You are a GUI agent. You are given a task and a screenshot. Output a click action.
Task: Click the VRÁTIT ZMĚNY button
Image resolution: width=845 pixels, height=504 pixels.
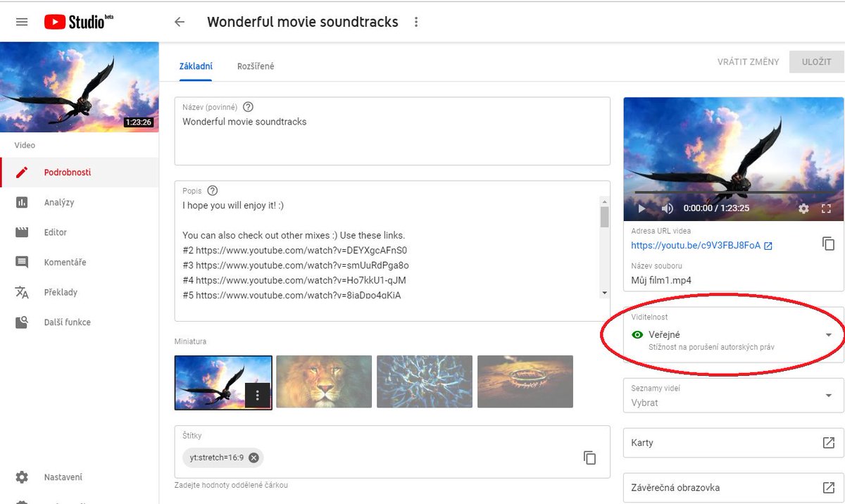coord(748,62)
